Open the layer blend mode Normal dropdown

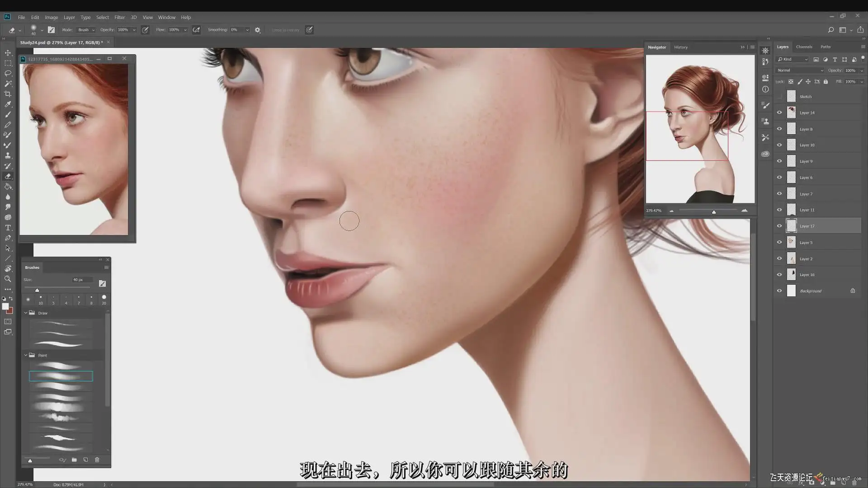pos(800,70)
